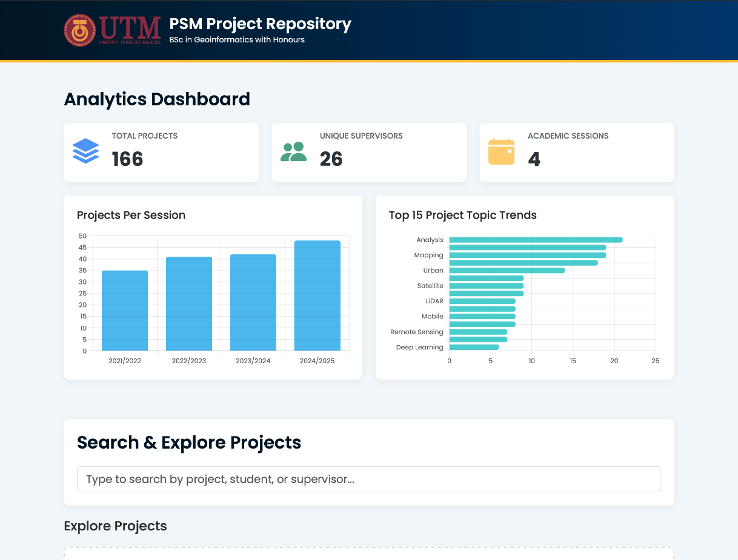Viewport: 738px width, 560px height.
Task: Select the 2023/2024 session bar
Action: (253, 302)
